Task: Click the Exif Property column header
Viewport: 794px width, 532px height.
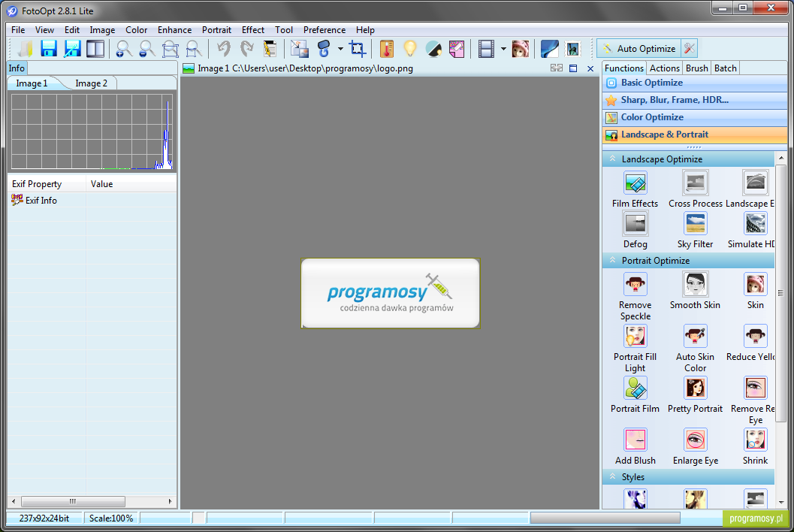Action: pos(47,184)
